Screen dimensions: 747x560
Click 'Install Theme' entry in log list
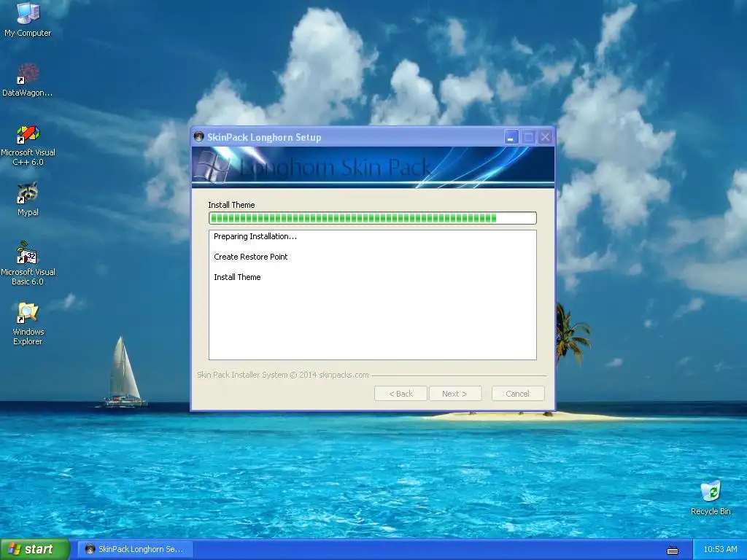pos(237,277)
